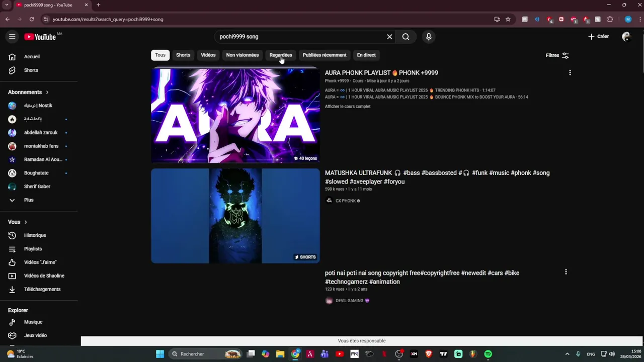The image size is (644, 362).
Task: Start voice search with the microphone
Action: coord(429,37)
